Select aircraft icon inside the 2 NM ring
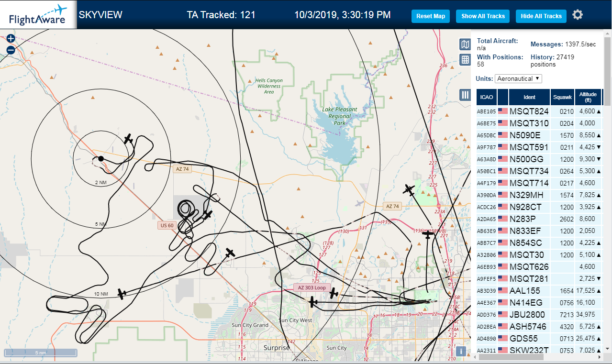The height and width of the screenshot is (364, 612). click(x=128, y=139)
